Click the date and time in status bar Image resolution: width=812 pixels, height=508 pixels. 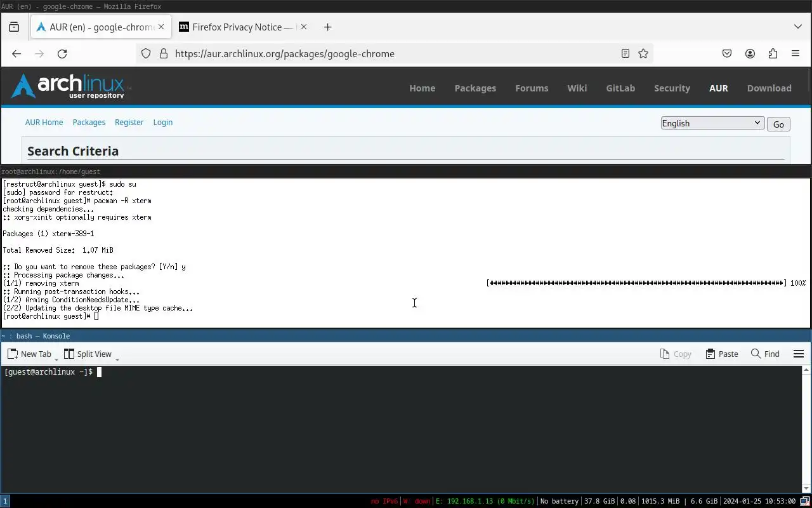[759, 501]
